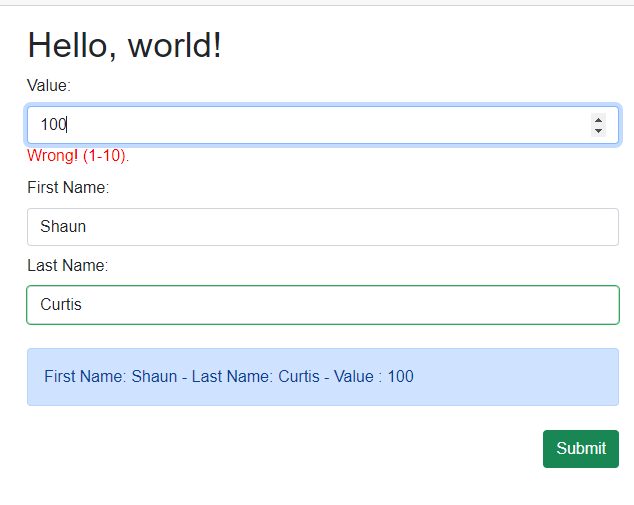Focus the First Name field containing Shaun
The height and width of the screenshot is (505, 634).
pos(323,227)
